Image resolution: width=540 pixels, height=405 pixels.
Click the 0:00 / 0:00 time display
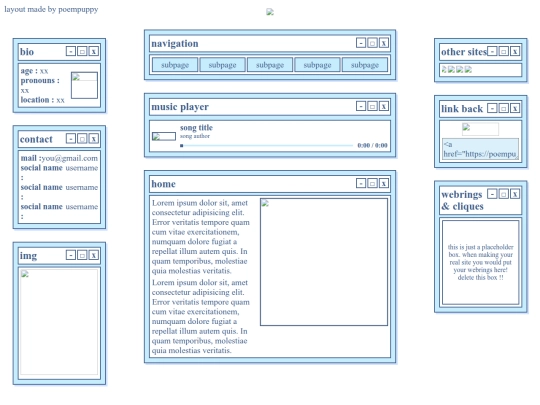[372, 145]
